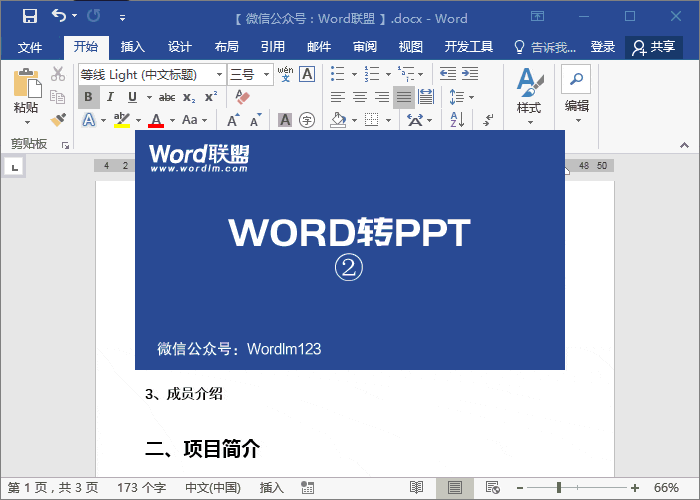Viewport: 700px width, 500px height.
Task: Toggle character shading A icon
Action: coord(285,120)
